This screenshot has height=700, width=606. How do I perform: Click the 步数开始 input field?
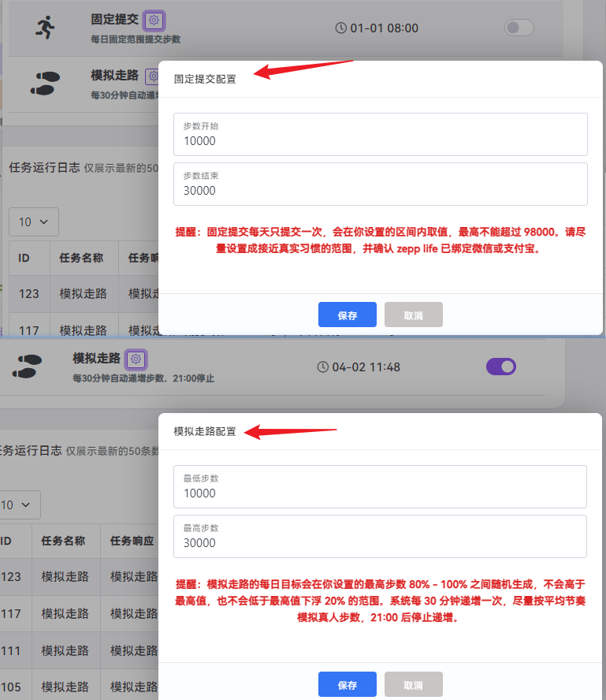point(380,134)
